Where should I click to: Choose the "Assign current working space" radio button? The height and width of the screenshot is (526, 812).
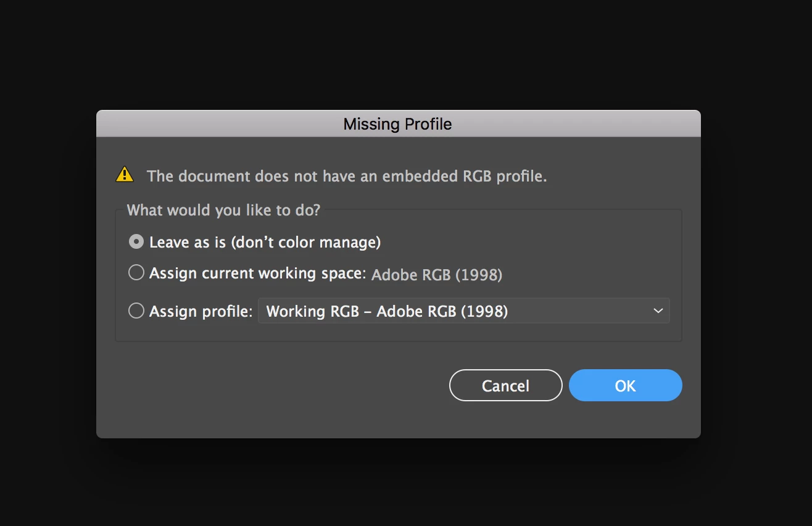(136, 273)
